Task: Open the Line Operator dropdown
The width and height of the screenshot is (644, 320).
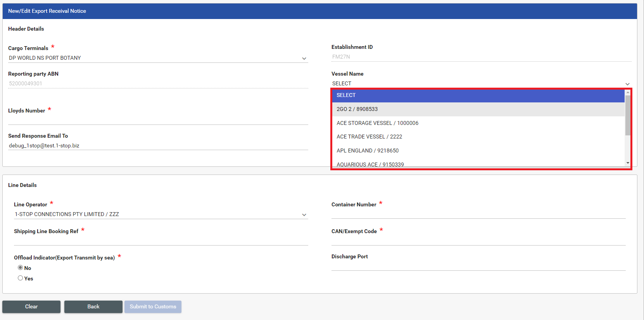Action: [161, 214]
